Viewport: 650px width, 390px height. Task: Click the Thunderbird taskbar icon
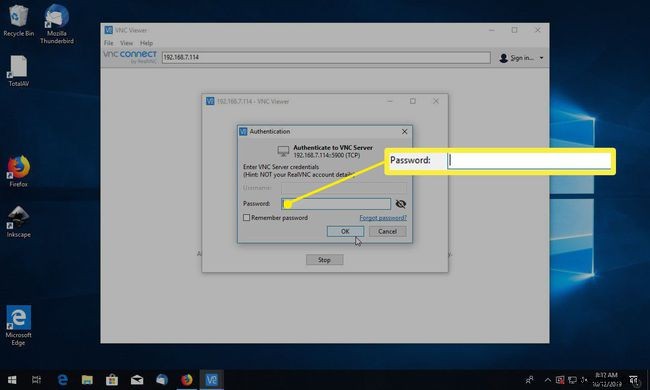click(162, 380)
